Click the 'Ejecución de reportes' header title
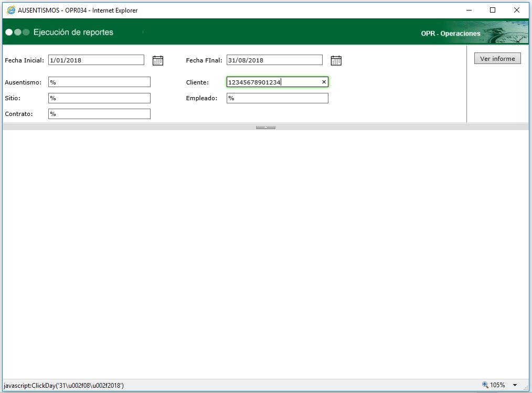The image size is (532, 393). [73, 32]
